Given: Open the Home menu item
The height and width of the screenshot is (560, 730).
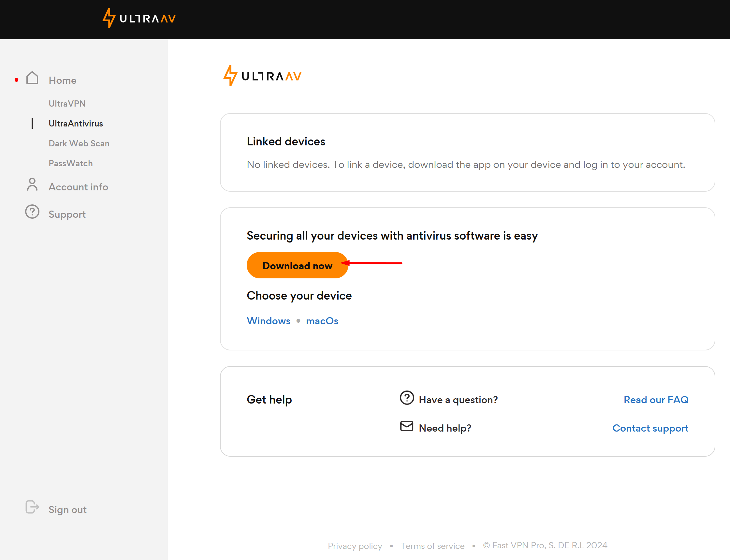Looking at the screenshot, I should point(63,80).
